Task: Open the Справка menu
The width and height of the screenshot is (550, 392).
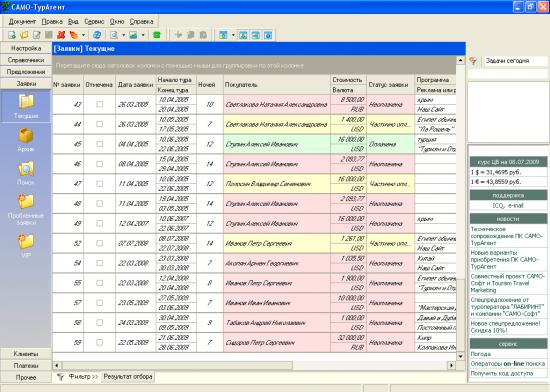Action: point(141,22)
